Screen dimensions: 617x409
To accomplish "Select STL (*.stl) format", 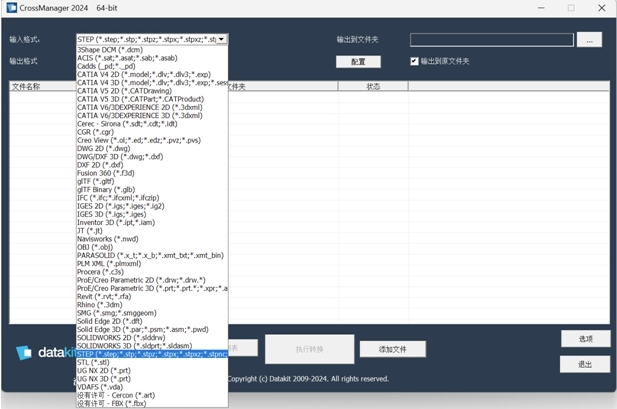I will [152, 363].
